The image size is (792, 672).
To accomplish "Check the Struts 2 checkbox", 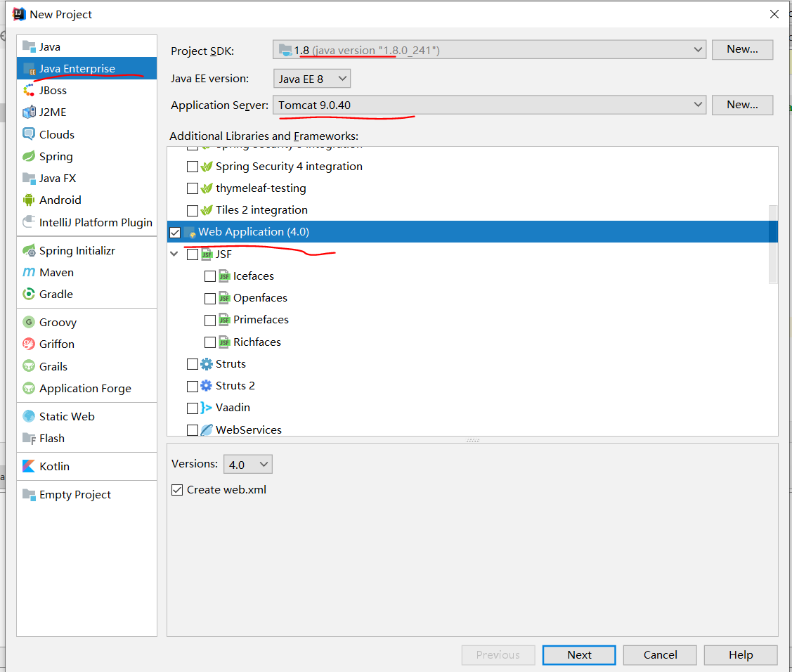I will coord(192,386).
